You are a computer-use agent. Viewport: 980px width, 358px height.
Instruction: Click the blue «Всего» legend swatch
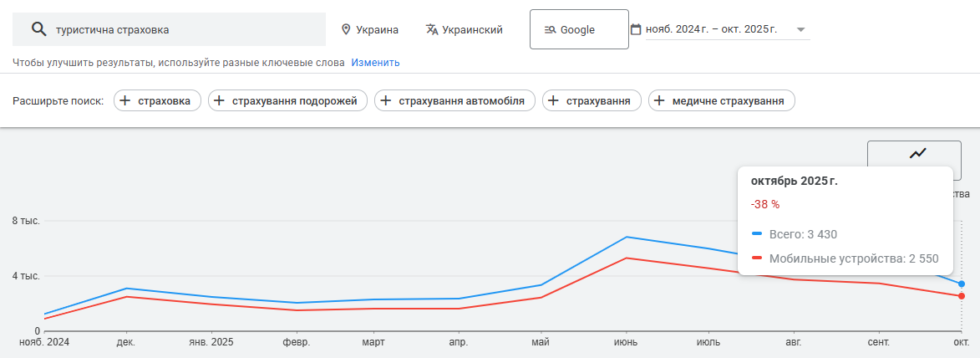(x=757, y=234)
